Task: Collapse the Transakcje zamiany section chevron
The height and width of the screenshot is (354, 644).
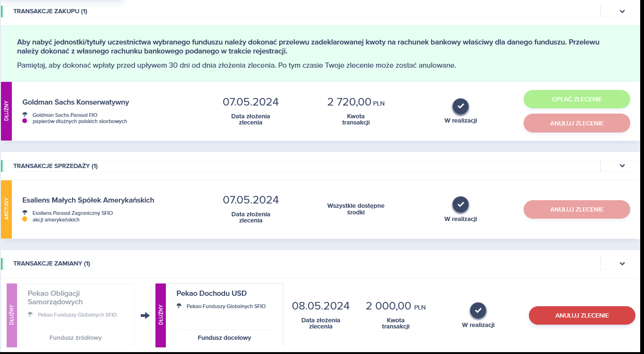Action: (x=622, y=264)
